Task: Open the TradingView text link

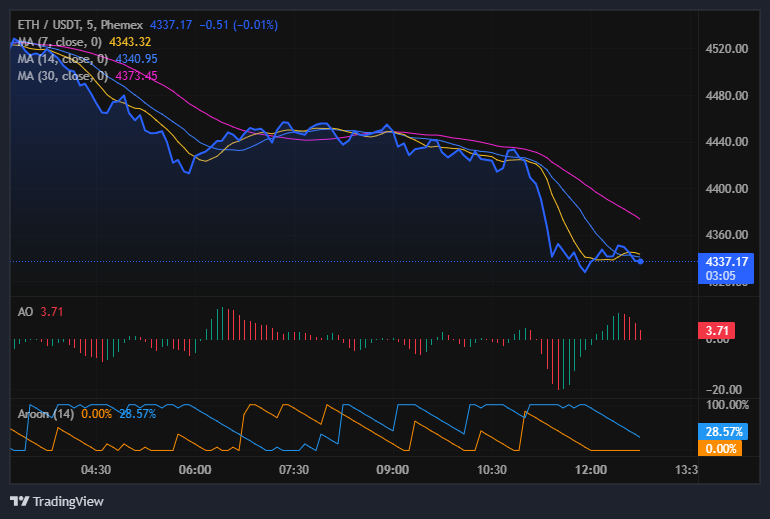Action: 68,501
